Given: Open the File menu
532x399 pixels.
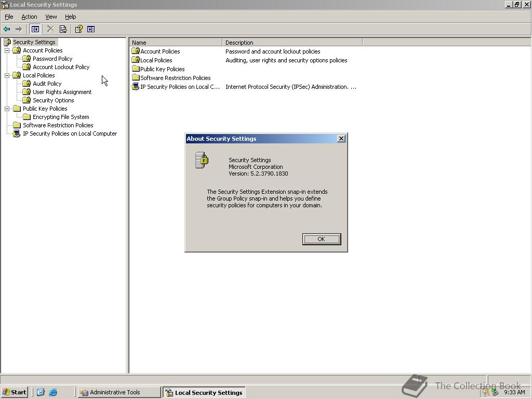Looking at the screenshot, I should coord(9,17).
